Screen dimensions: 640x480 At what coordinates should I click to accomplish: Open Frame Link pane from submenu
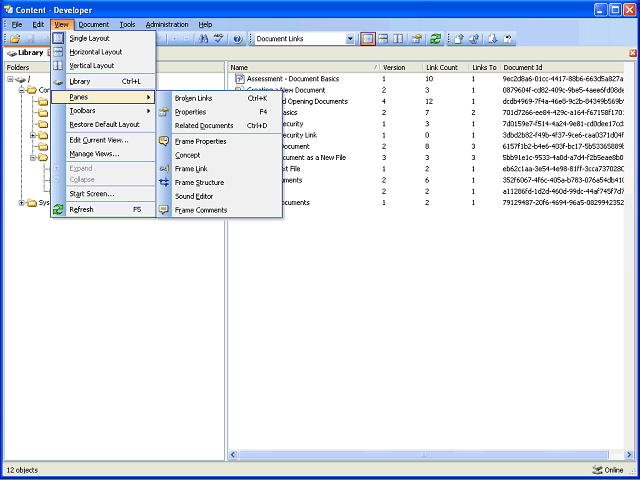pos(220,169)
